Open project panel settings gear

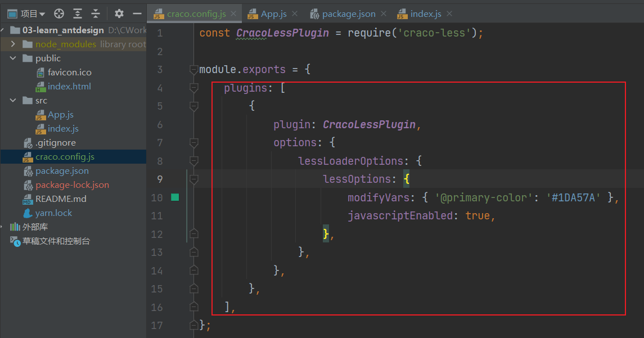click(x=119, y=13)
